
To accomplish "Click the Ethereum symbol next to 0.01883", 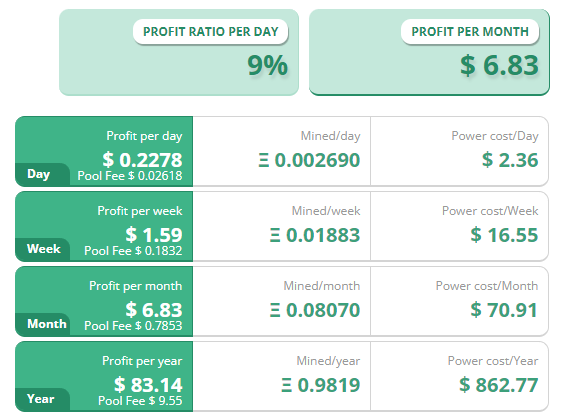I will pos(275,235).
